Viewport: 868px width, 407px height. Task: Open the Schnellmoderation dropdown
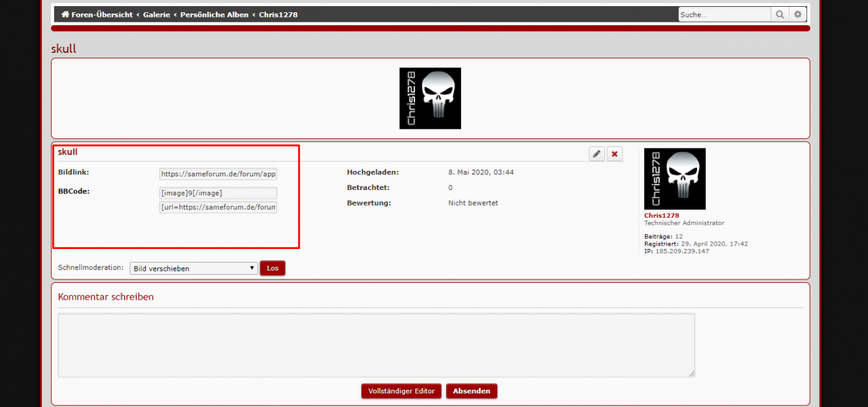[193, 269]
